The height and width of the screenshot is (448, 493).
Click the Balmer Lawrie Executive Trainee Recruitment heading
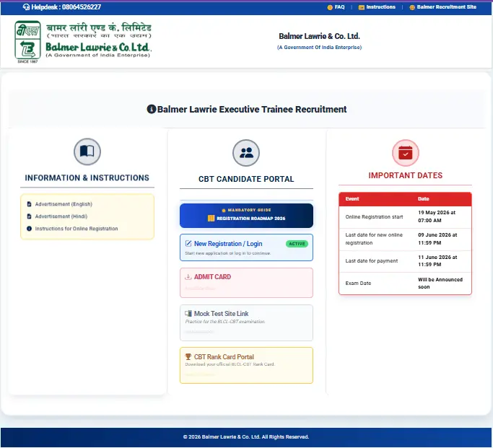[251, 110]
